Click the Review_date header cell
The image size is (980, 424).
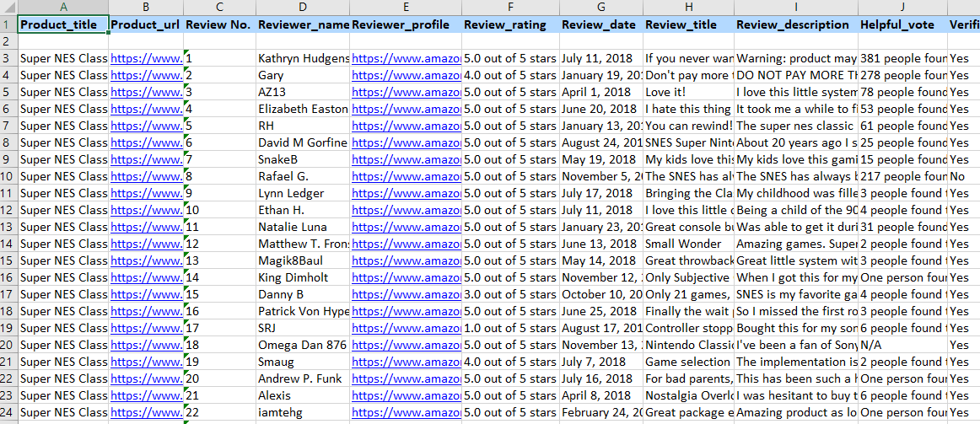(601, 24)
